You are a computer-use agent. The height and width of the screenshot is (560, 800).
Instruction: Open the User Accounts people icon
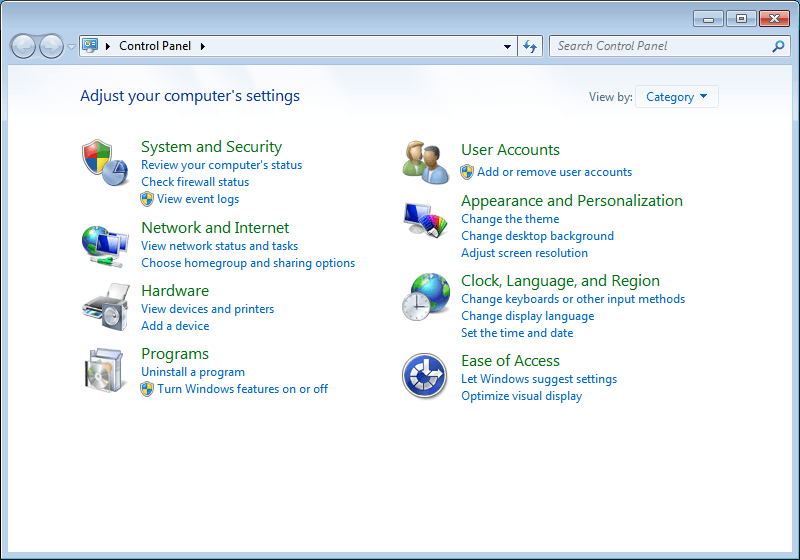(426, 163)
